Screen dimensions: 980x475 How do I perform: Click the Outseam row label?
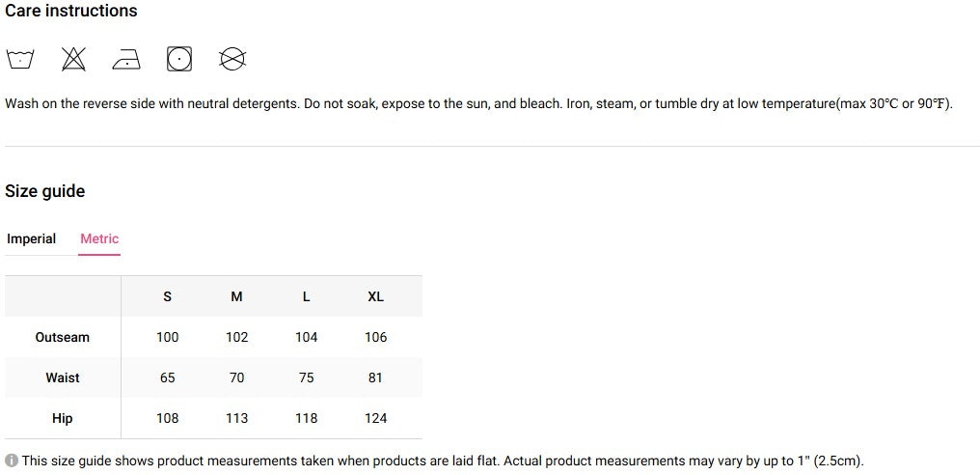point(63,337)
